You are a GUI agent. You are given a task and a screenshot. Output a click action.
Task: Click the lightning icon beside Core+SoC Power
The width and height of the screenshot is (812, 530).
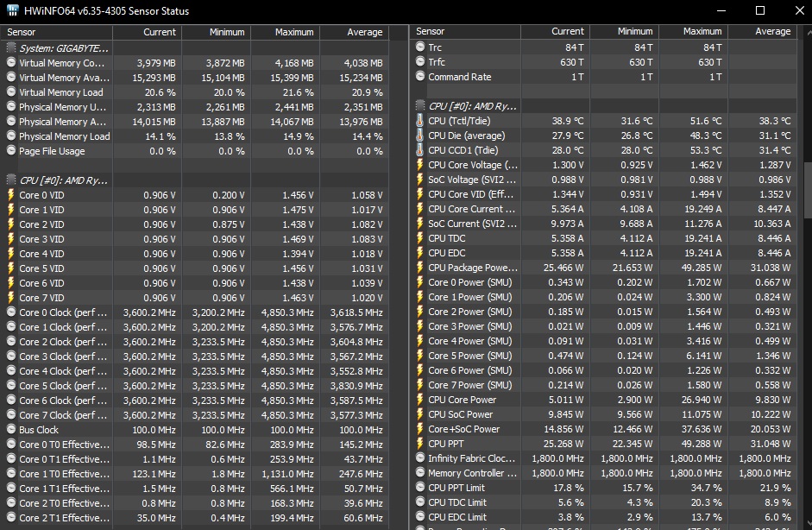pos(420,429)
